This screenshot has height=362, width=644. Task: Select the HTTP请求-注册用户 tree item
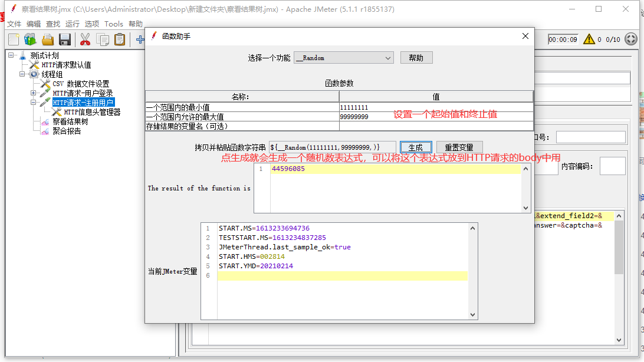[x=83, y=103]
